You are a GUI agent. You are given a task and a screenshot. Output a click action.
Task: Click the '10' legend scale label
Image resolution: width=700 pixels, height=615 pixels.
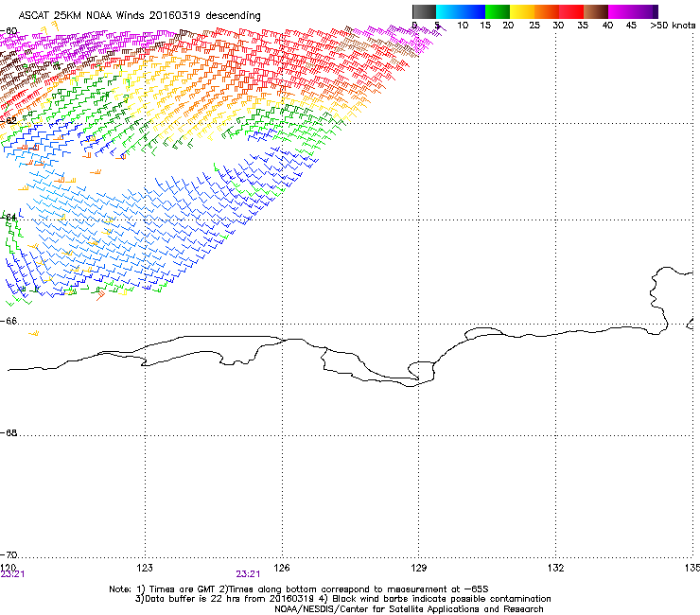point(463,26)
